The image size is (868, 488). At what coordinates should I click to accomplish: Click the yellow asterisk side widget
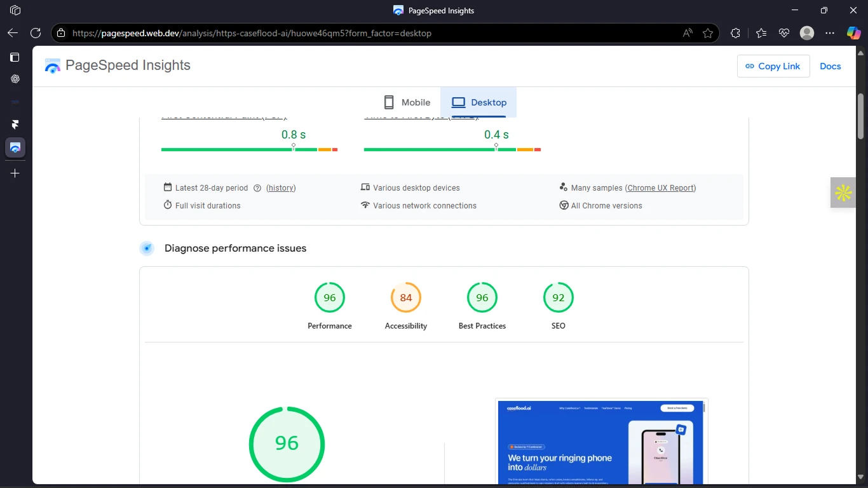[843, 193]
